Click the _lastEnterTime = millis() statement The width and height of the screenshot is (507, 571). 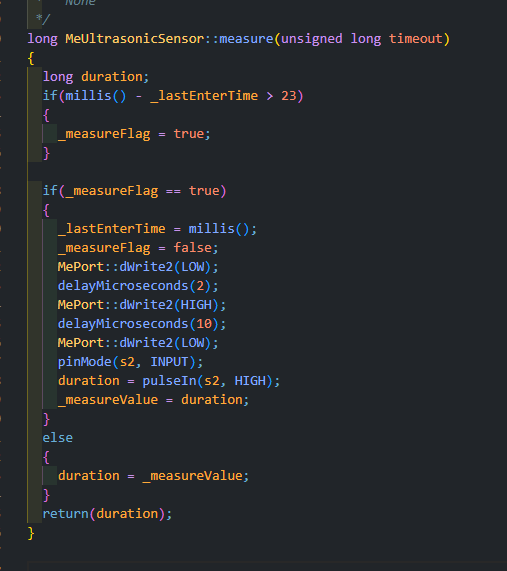(157, 229)
